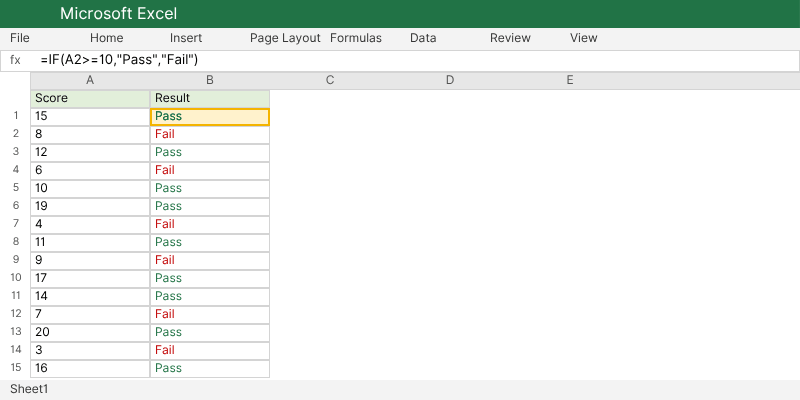The image size is (800, 400).
Task: Click the Pass result beside score 20
Action: click(x=210, y=333)
